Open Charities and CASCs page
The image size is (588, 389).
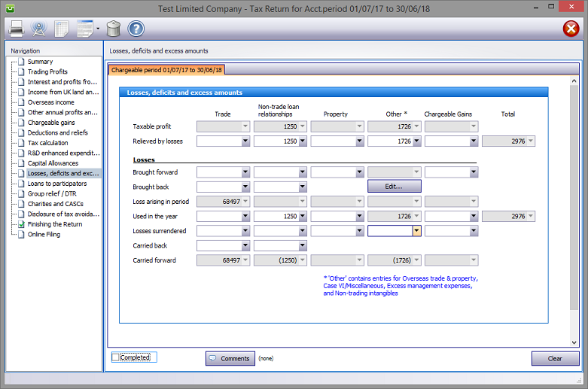point(56,203)
